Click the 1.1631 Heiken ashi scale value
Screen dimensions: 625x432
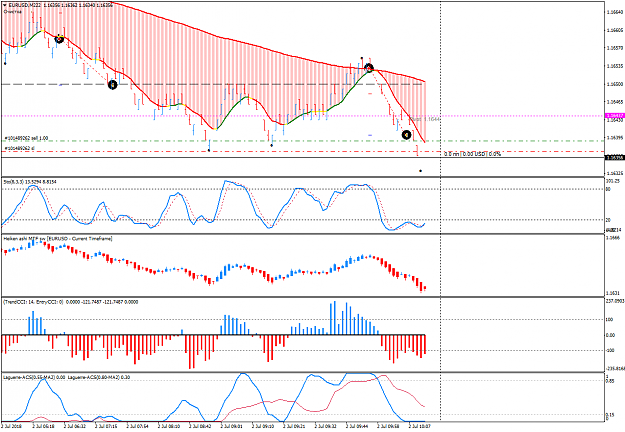coord(613,293)
